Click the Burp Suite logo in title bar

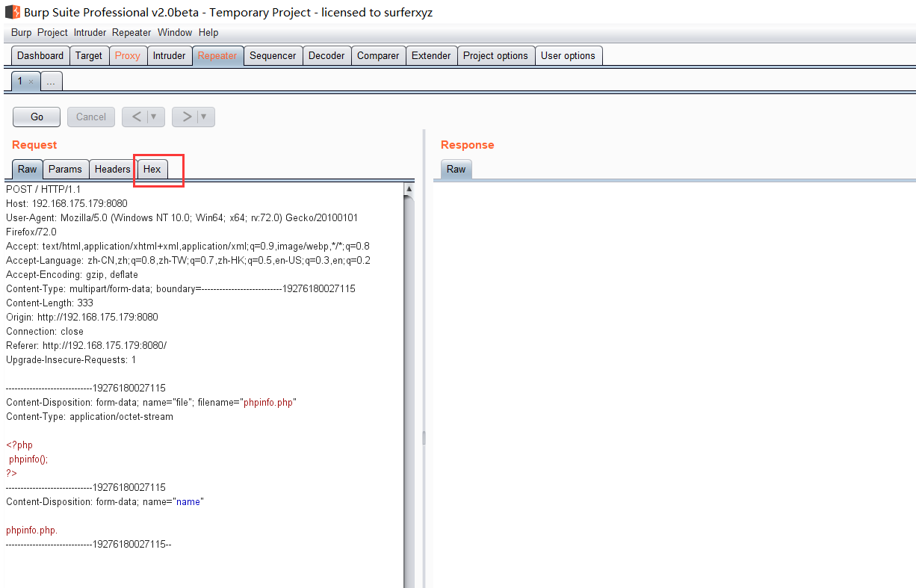[12, 12]
